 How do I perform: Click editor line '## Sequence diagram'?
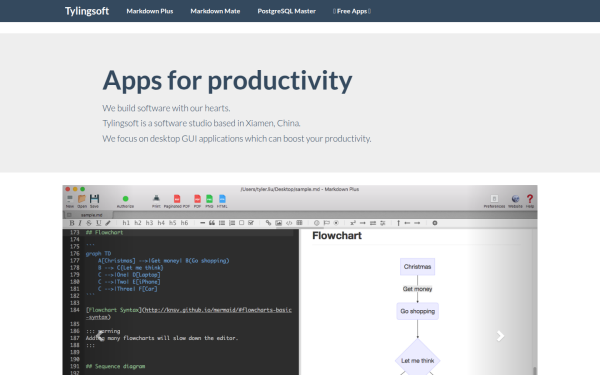click(x=116, y=366)
